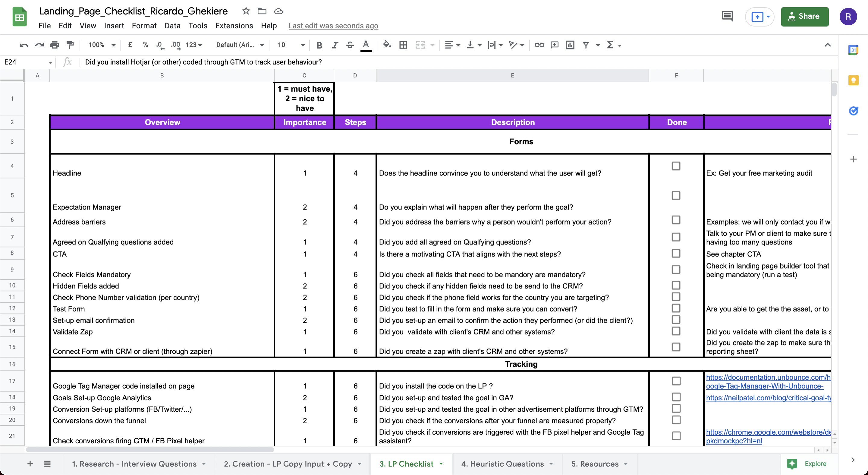Toggle italic formatting
Screen dimensions: 868x475
(335, 45)
